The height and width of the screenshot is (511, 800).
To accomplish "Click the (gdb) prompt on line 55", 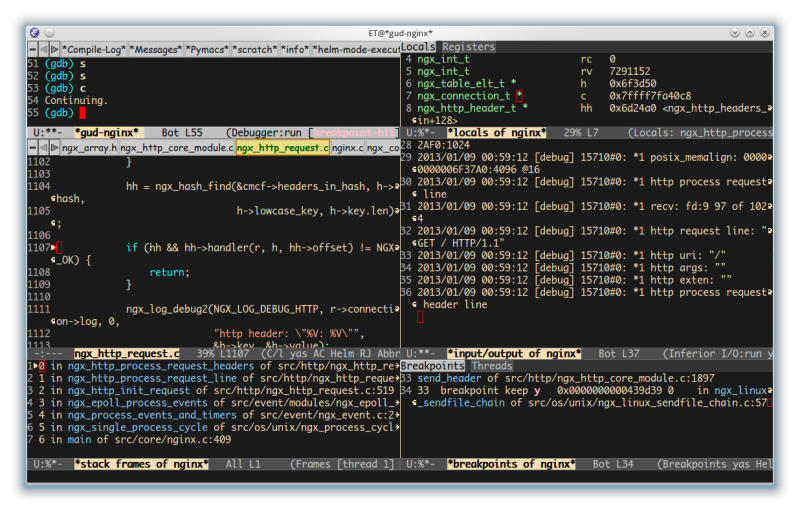I will click(x=59, y=113).
